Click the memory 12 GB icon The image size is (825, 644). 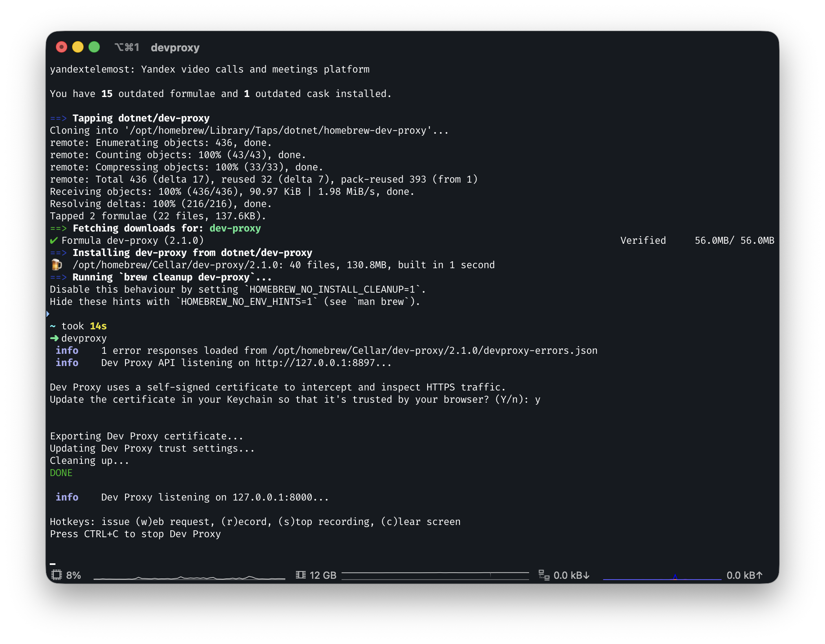[301, 575]
